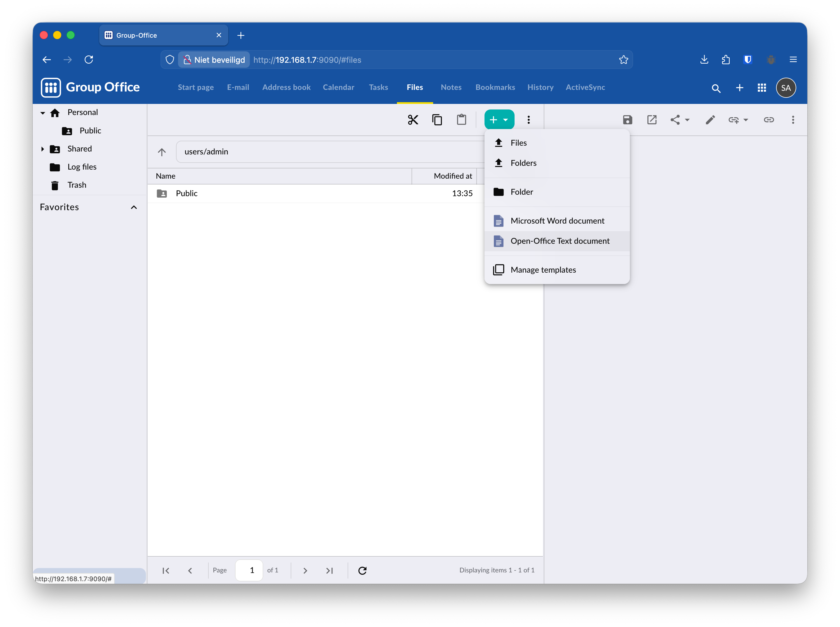Image resolution: width=840 pixels, height=627 pixels.
Task: Choose Microsoft Word document from the menu
Action: tap(557, 220)
